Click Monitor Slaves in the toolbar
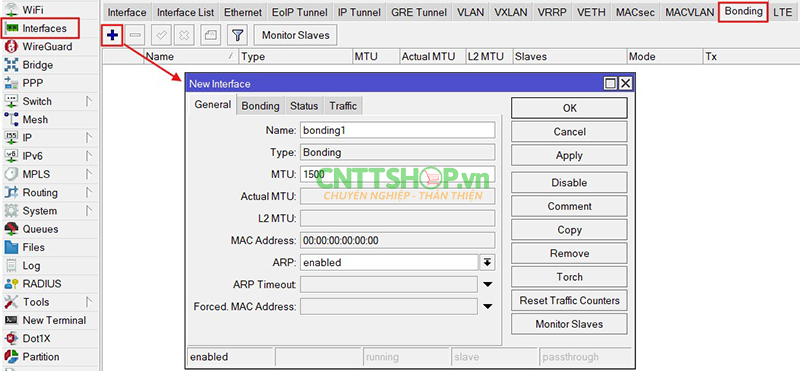The height and width of the screenshot is (371, 800). [295, 35]
